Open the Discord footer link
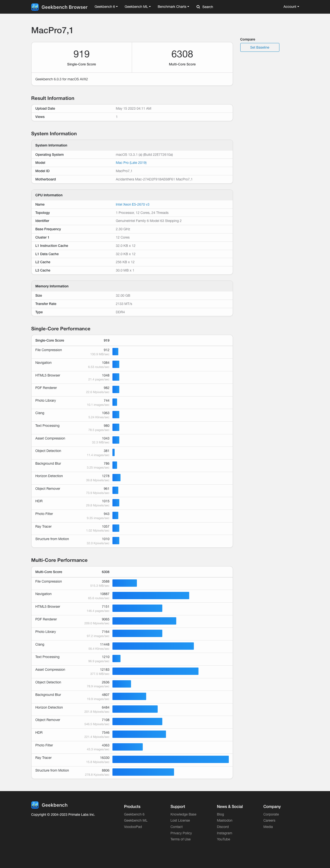The width and height of the screenshot is (330, 868). [223, 827]
